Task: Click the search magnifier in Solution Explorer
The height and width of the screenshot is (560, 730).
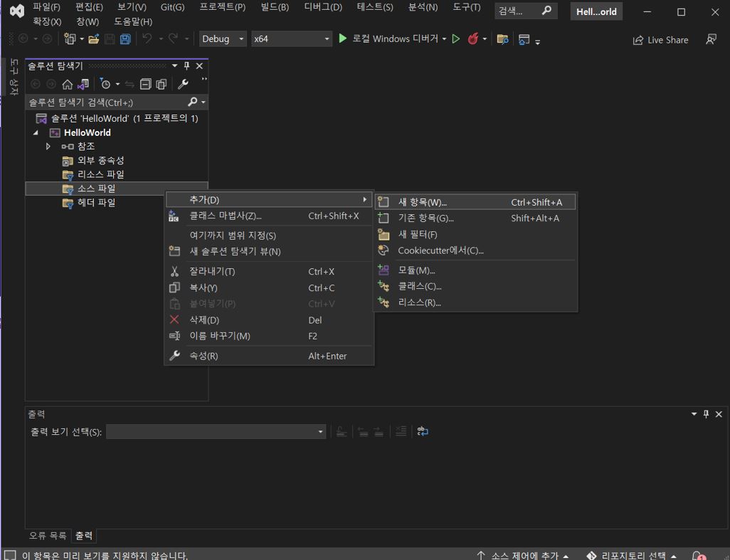Action: pos(192,102)
